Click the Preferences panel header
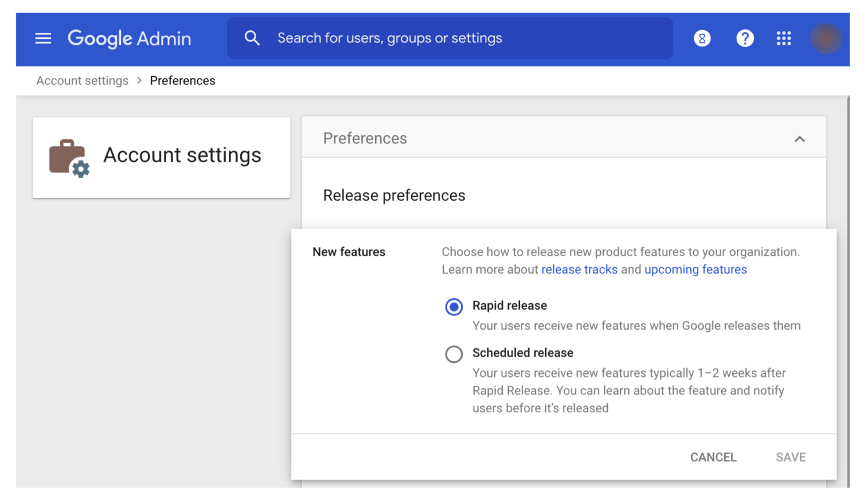860x504 pixels. pos(365,138)
